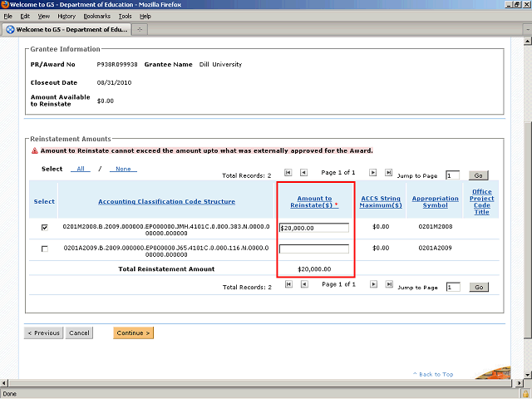Image resolution: width=532 pixels, height=399 pixels.
Task: Select All records link
Action: coord(81,169)
